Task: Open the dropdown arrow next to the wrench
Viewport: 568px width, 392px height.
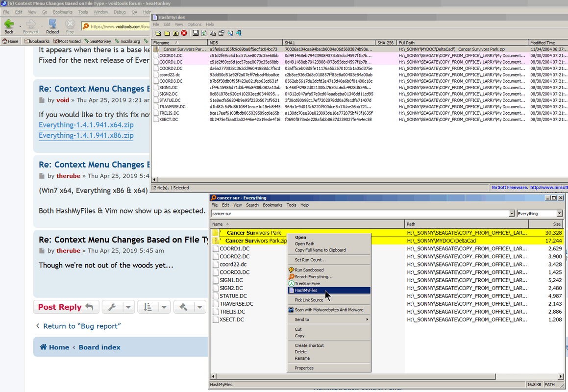Action: coord(128,307)
